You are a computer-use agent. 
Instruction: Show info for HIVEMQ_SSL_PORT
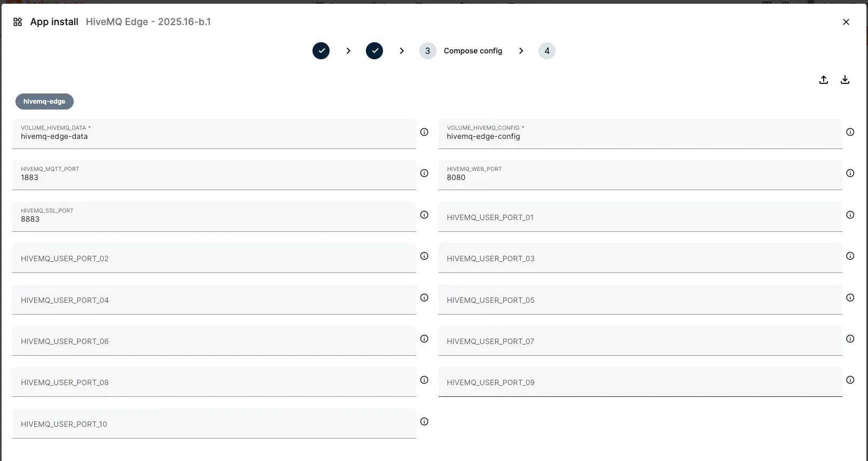[424, 215]
